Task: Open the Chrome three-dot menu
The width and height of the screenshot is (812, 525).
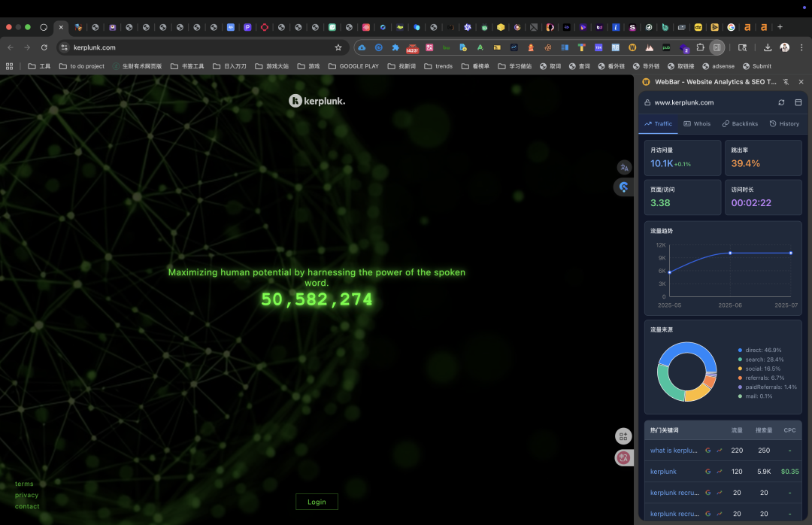Action: pyautogui.click(x=801, y=47)
